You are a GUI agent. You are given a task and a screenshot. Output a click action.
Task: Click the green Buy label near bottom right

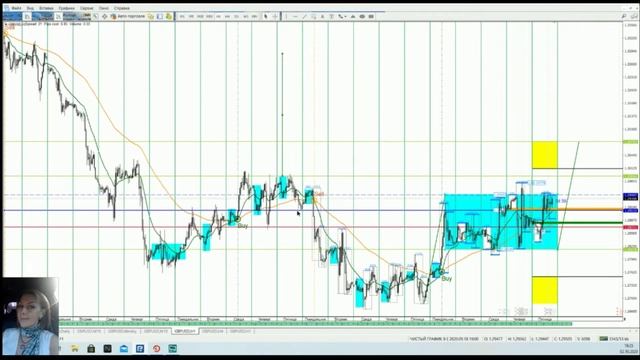[x=447, y=278]
